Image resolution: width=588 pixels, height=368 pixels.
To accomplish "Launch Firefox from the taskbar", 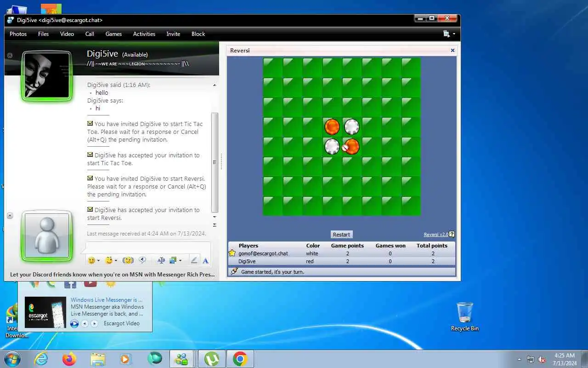I will (69, 359).
